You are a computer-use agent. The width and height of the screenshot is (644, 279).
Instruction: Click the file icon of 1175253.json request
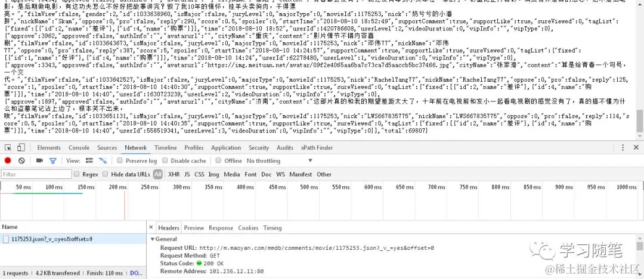pos(6,238)
